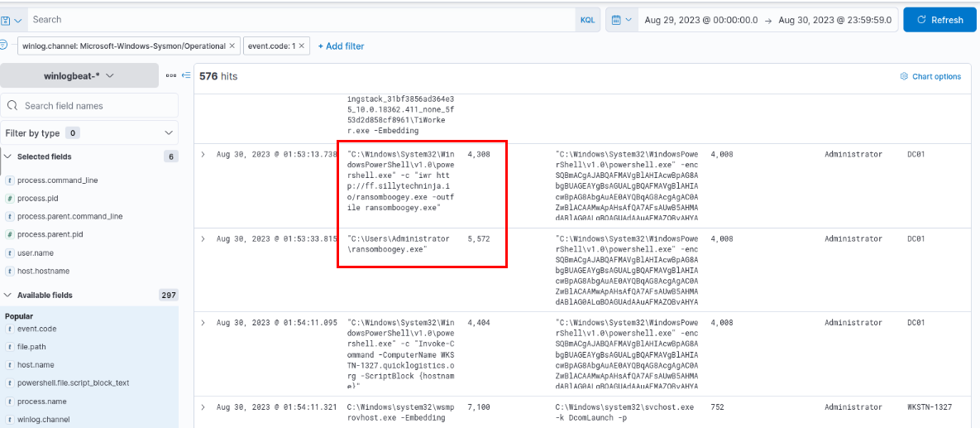Click start date Aug 29, 2023
Image resolution: width=980 pixels, height=428 pixels.
(700, 20)
